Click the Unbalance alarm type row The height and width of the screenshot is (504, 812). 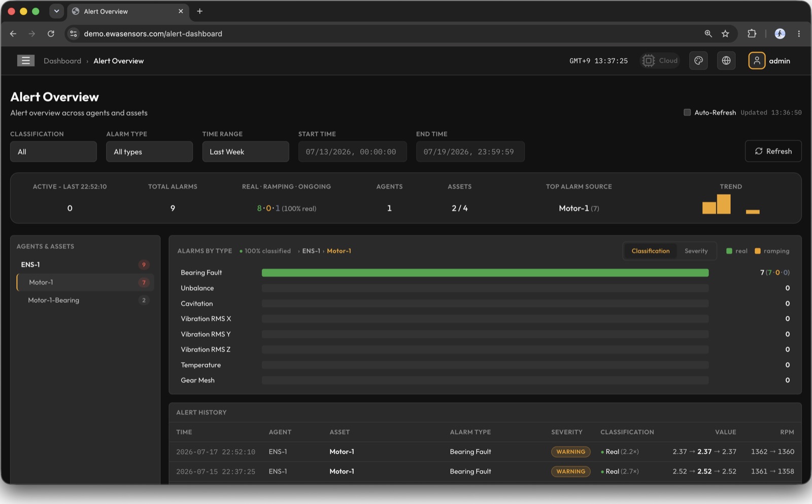(x=485, y=288)
